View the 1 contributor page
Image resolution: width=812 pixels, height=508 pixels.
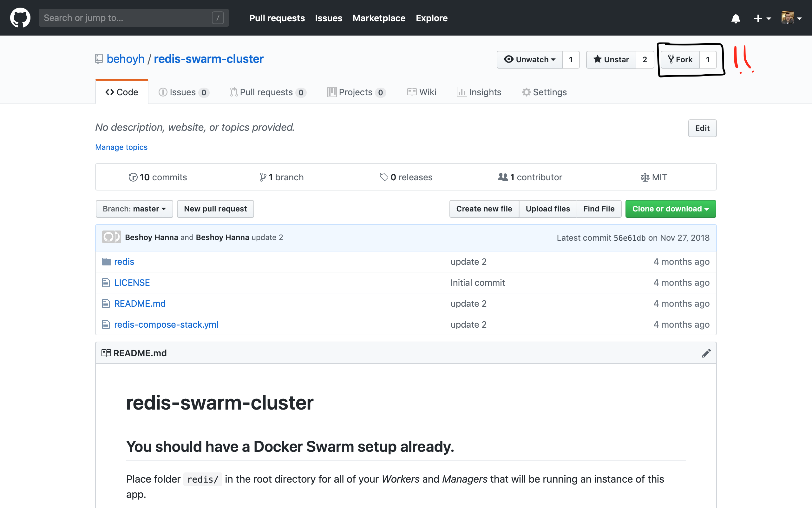(530, 177)
